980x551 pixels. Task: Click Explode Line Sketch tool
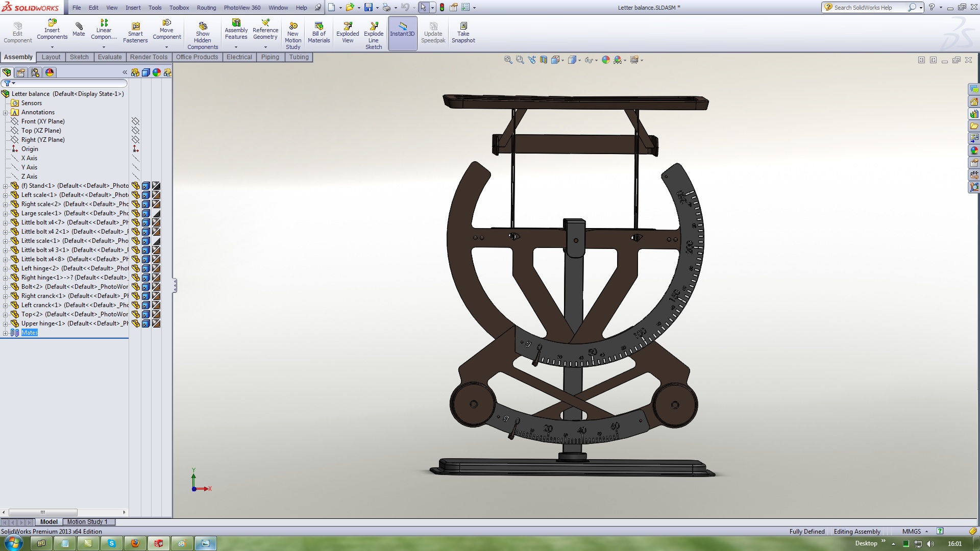(x=374, y=36)
